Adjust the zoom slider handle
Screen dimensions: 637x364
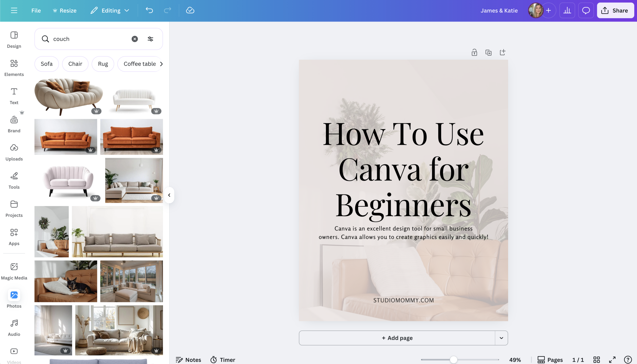point(454,360)
